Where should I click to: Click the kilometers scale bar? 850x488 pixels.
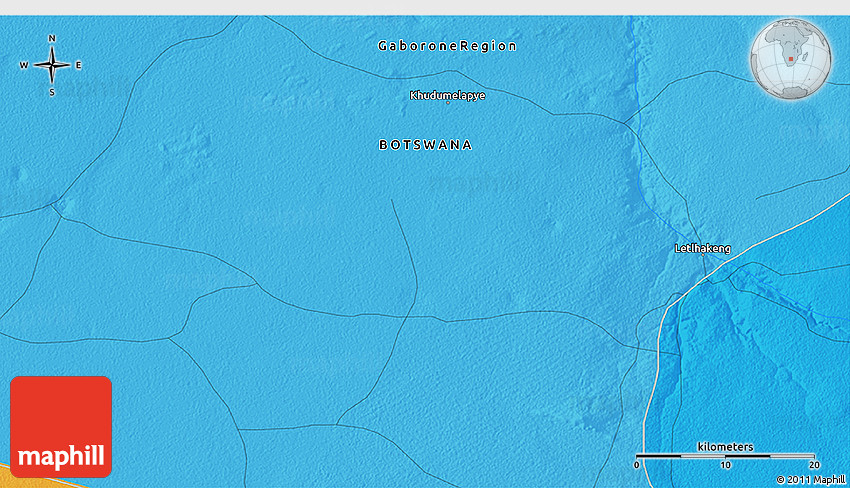[x=725, y=455]
